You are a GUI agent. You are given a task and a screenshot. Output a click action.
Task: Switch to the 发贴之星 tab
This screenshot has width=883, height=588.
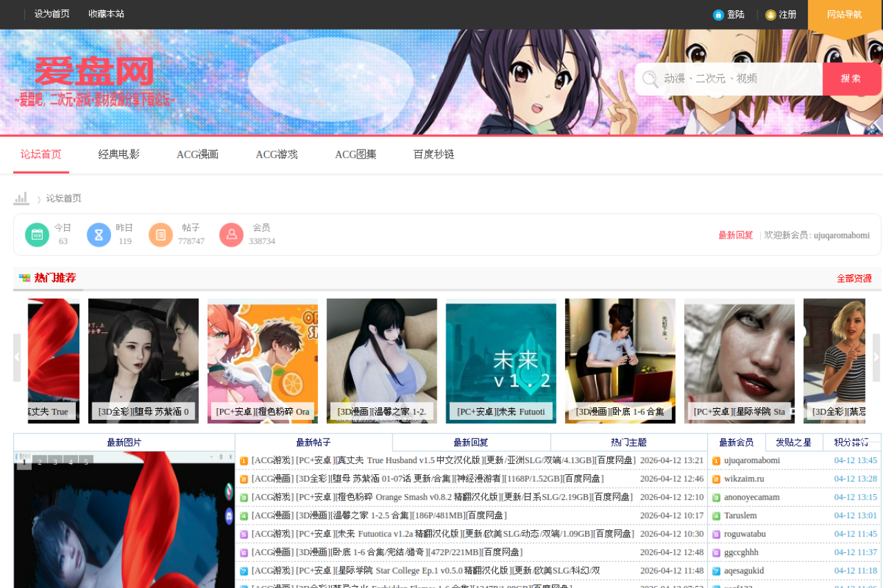point(794,443)
